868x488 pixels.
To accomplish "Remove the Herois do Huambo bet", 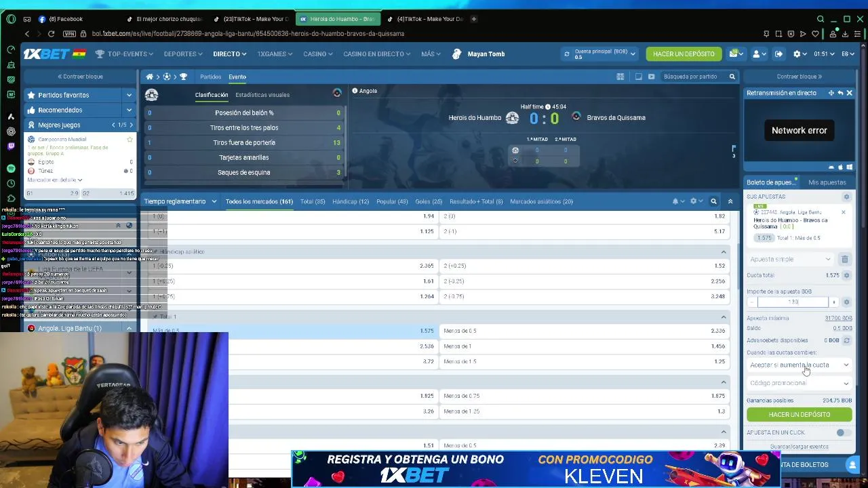I will point(844,212).
